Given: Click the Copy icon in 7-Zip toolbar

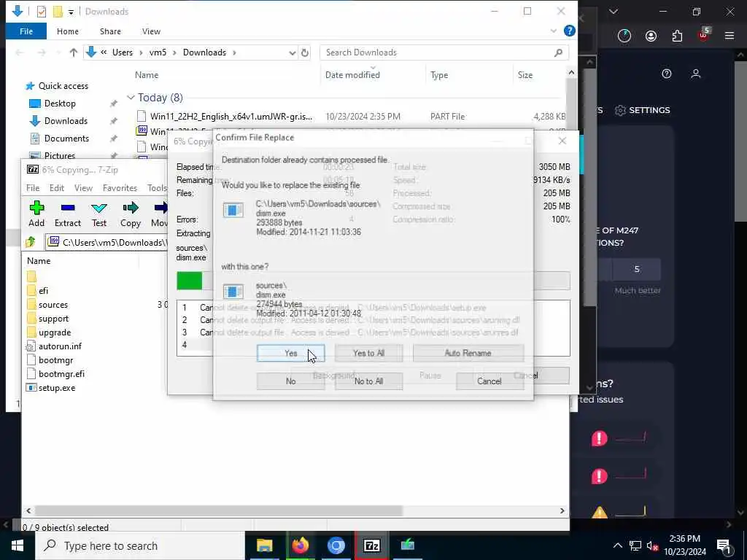Looking at the screenshot, I should tap(130, 214).
